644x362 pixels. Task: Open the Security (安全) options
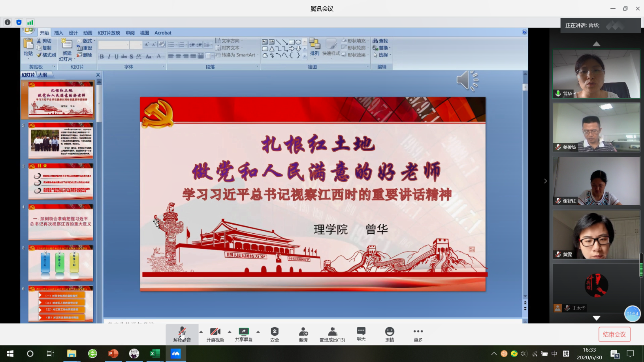point(275,334)
